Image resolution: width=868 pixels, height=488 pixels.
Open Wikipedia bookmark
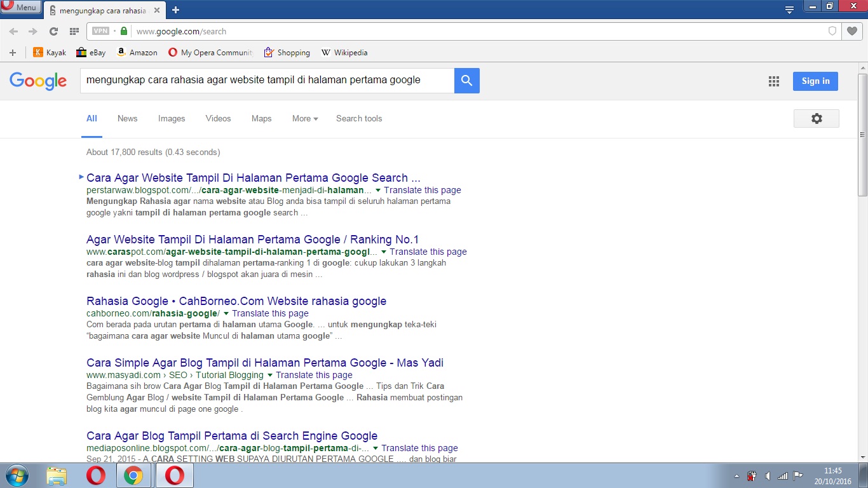click(344, 53)
